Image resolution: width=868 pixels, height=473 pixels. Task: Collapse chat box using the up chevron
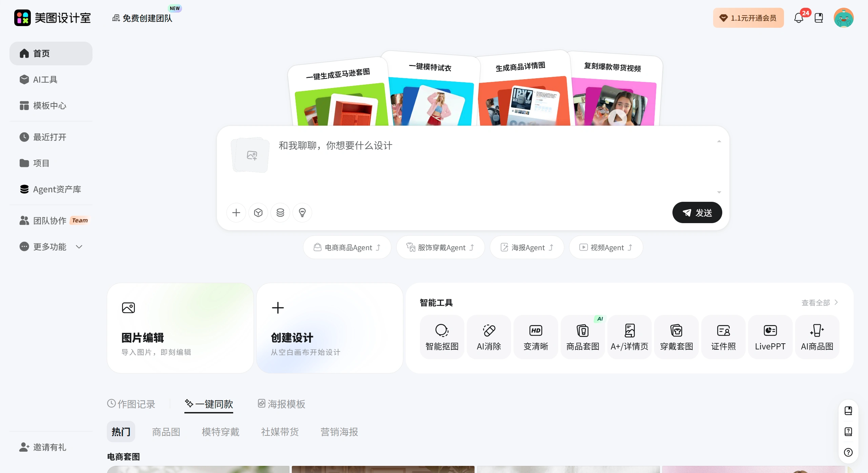click(x=719, y=141)
